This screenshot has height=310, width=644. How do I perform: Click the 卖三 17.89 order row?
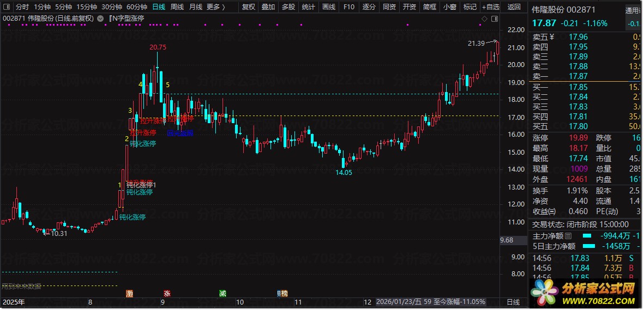(x=585, y=57)
